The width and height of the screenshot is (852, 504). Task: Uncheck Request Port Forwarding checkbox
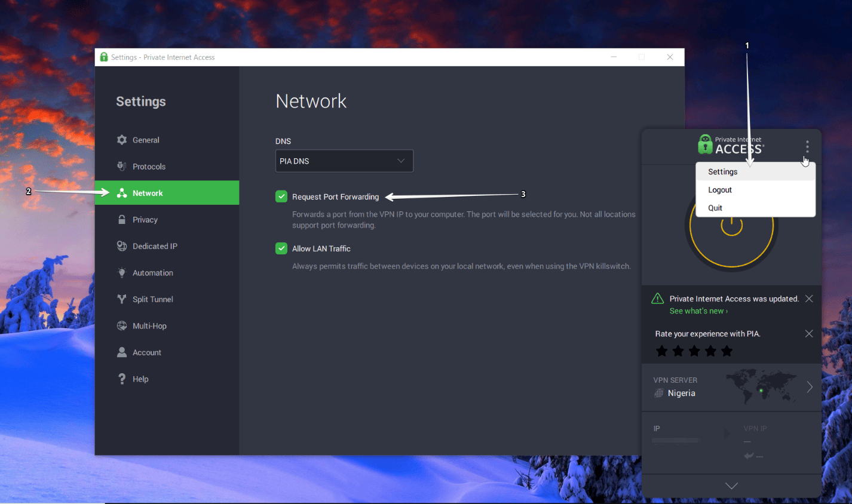coord(281,196)
